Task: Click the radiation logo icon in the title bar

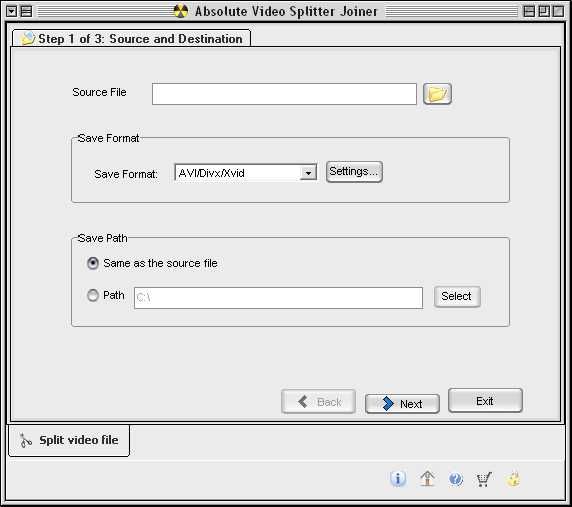Action: point(180,11)
